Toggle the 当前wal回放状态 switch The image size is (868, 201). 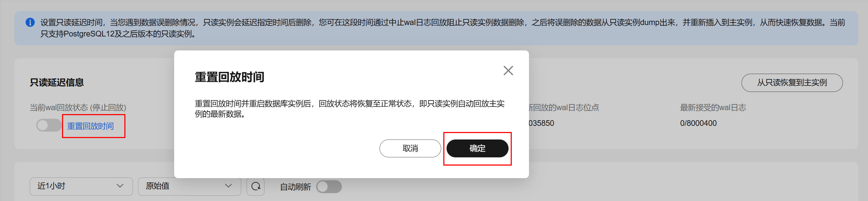[49, 125]
